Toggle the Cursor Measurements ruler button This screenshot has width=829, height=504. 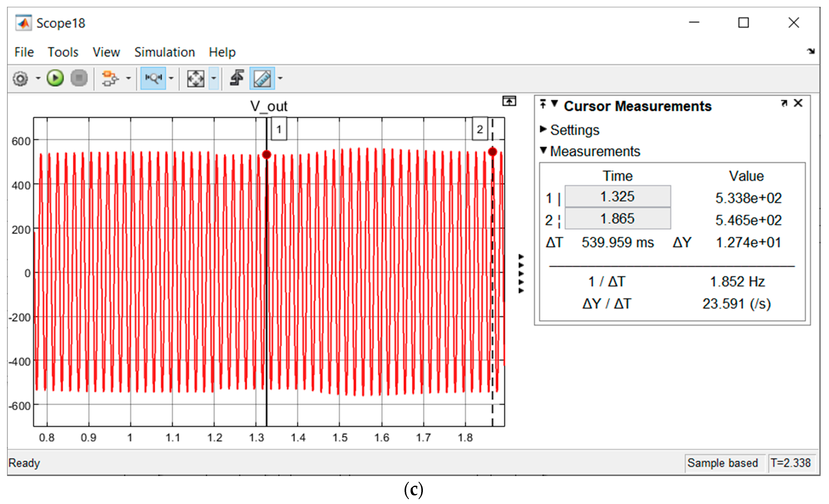(x=262, y=79)
